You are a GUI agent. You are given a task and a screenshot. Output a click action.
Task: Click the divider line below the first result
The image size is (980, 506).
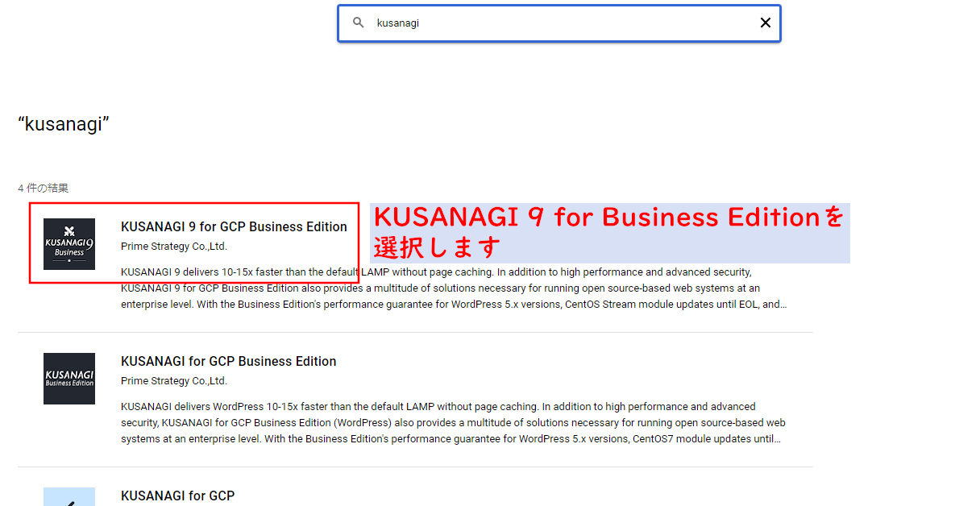(x=415, y=332)
